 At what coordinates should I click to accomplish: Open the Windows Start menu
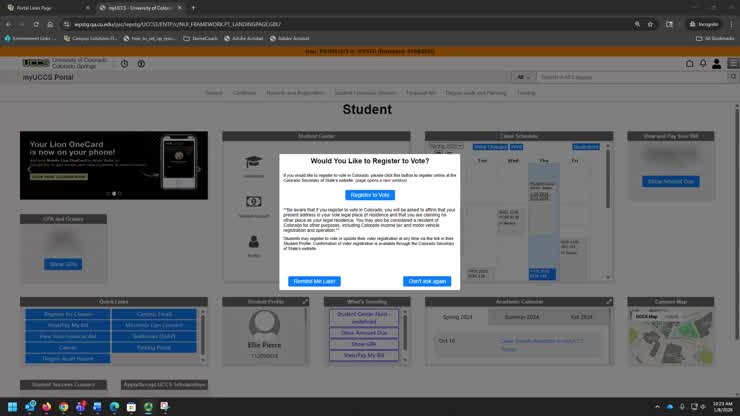[12, 407]
